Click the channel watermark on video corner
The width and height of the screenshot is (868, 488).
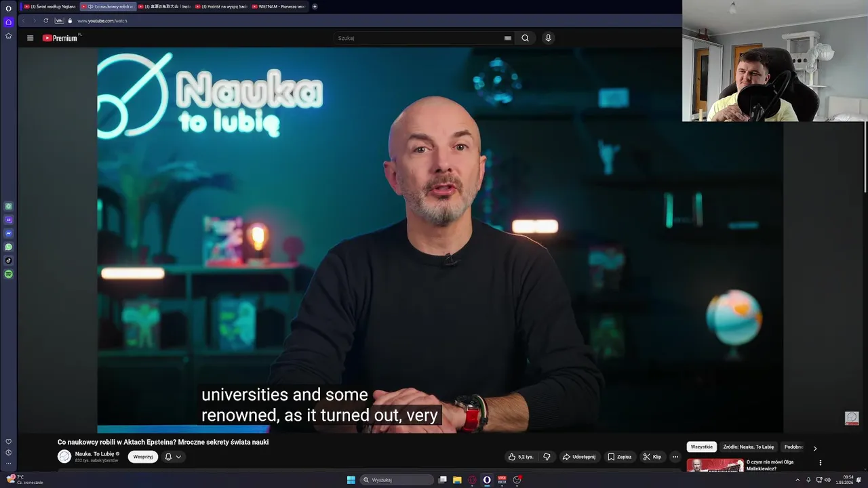click(852, 418)
